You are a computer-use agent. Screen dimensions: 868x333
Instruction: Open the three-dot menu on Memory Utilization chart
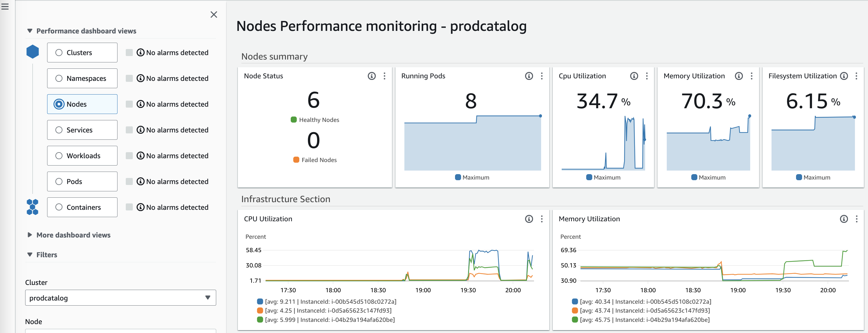pos(857,219)
